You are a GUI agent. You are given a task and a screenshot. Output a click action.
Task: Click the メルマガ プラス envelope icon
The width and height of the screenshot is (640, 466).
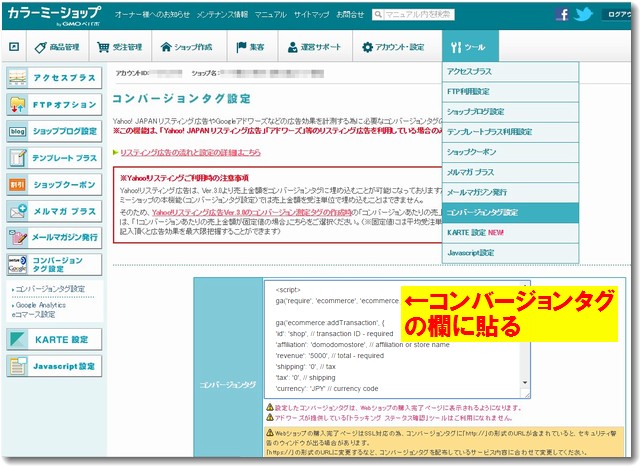coord(18,211)
